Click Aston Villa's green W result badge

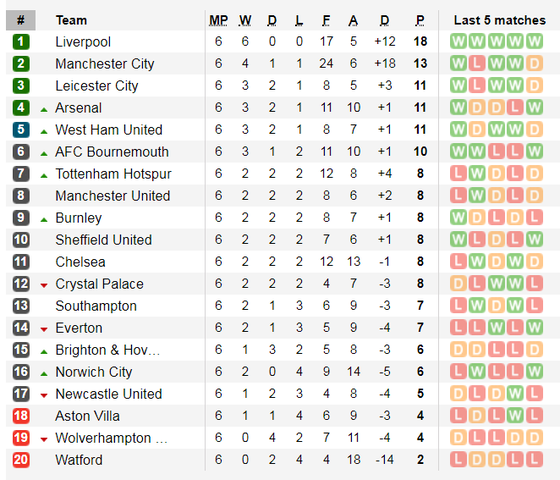click(x=515, y=416)
